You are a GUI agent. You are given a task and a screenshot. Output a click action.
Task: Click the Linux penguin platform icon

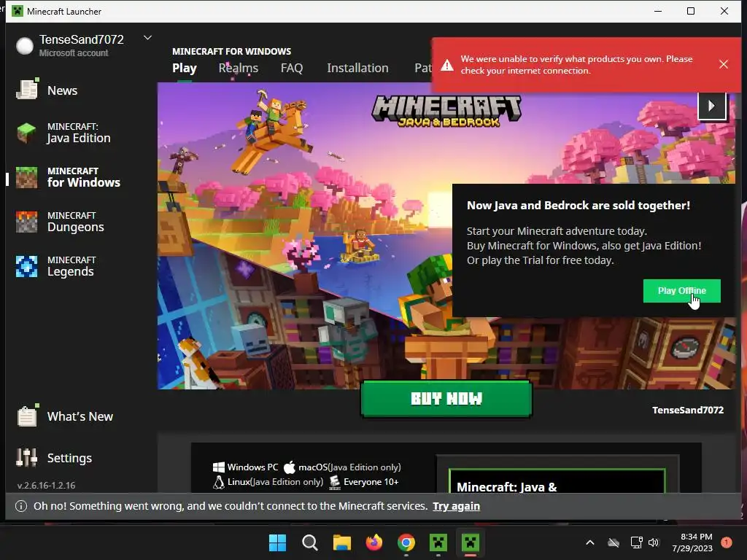tap(219, 483)
